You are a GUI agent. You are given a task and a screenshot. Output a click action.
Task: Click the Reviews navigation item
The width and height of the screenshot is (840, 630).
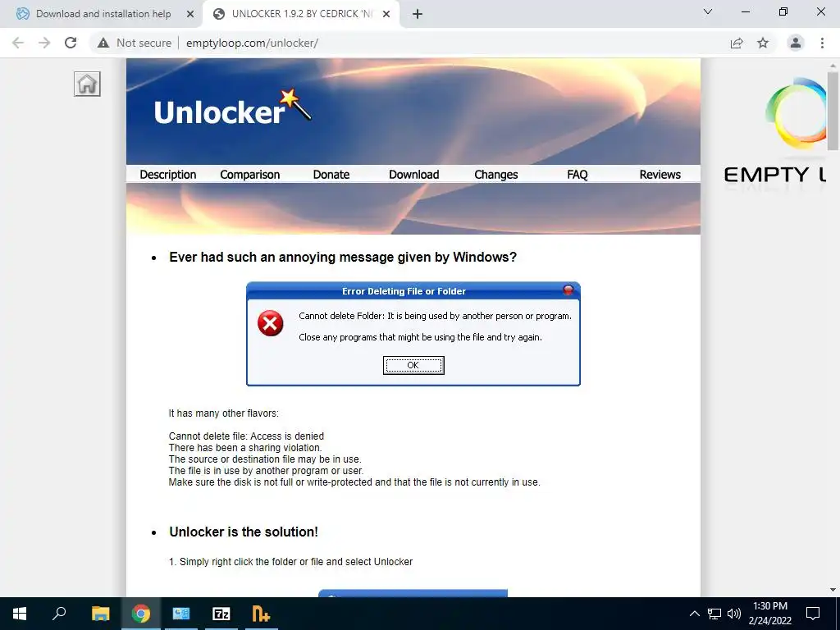(x=660, y=175)
